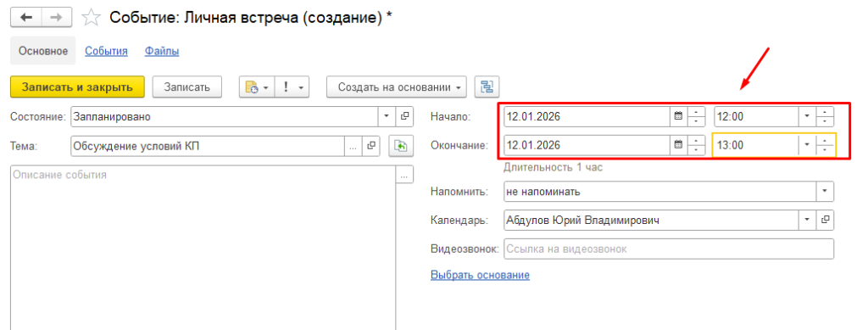Add the event to favorites with the star
Screen dimensions: 868x330
pyautogui.click(x=91, y=18)
